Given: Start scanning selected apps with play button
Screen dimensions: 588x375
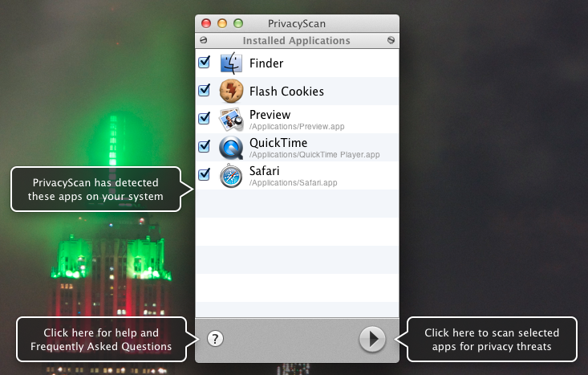Looking at the screenshot, I should [372, 339].
